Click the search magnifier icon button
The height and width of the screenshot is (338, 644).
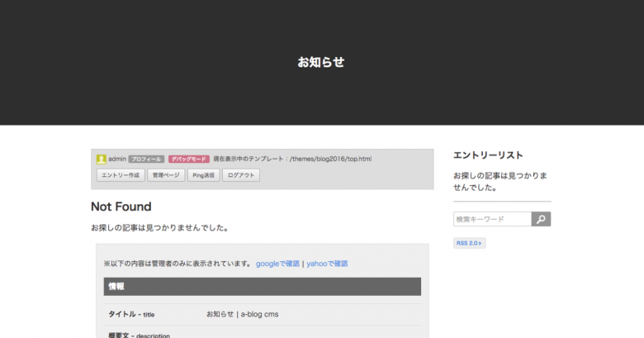(x=541, y=219)
